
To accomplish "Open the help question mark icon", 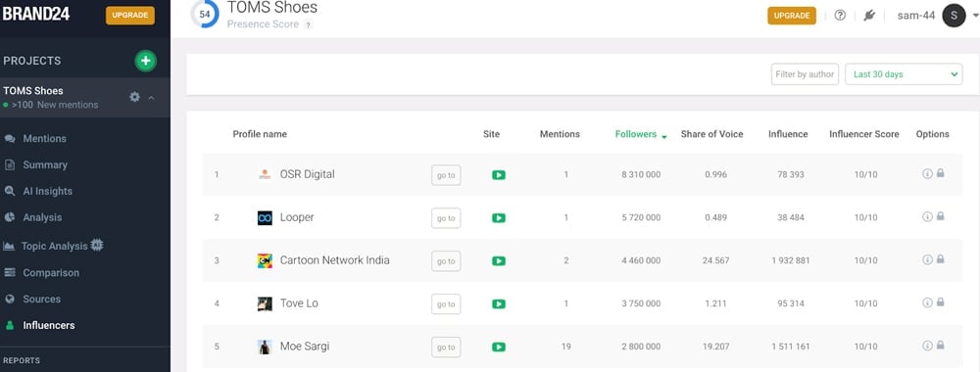I will 840,16.
